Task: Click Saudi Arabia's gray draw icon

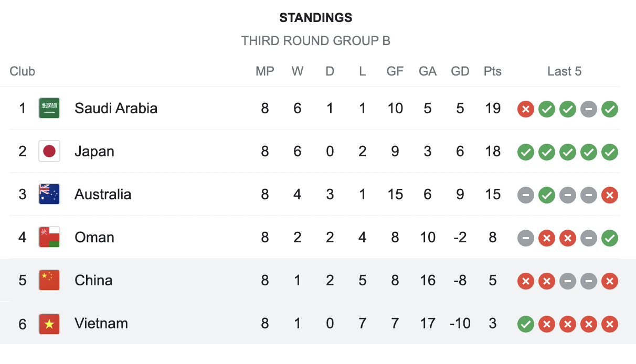Action: (x=588, y=109)
